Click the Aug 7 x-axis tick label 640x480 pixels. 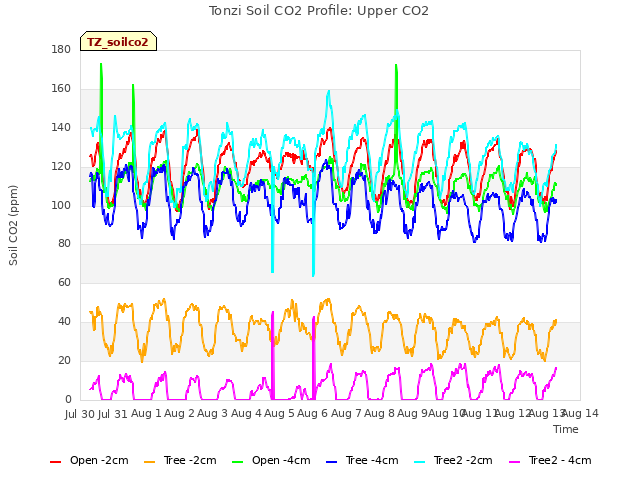click(x=346, y=414)
